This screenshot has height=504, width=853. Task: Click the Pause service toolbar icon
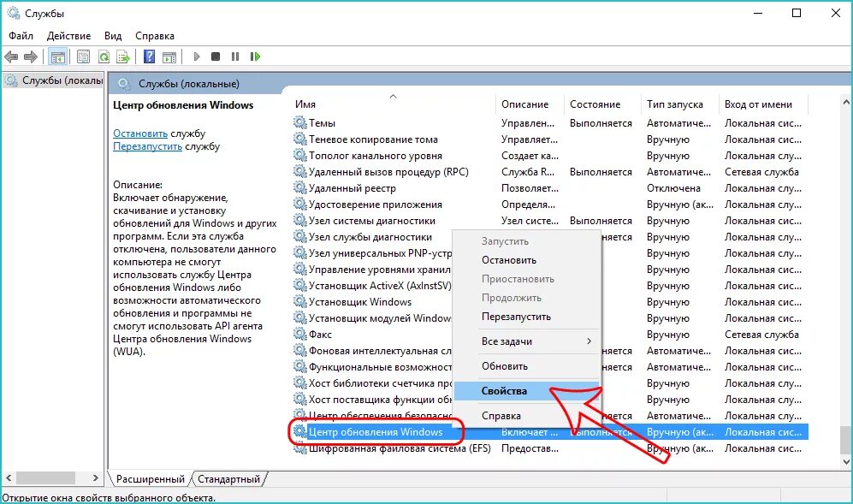[235, 56]
